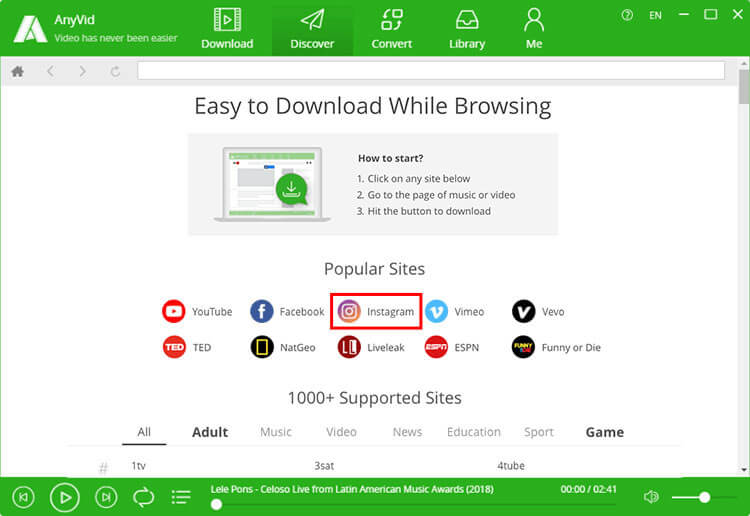The image size is (750, 516).
Task: Open the 4tube site link
Action: 511,465
